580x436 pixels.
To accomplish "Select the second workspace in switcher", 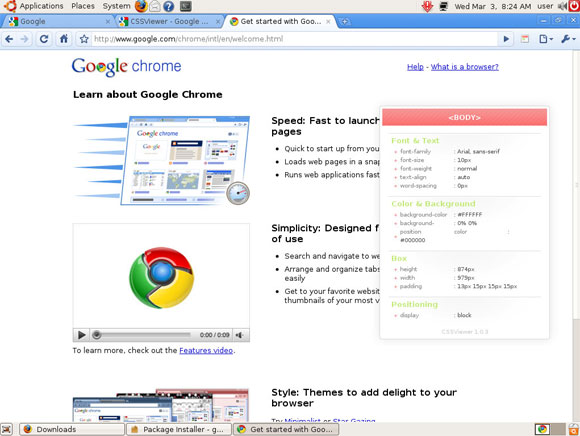I will (x=558, y=429).
